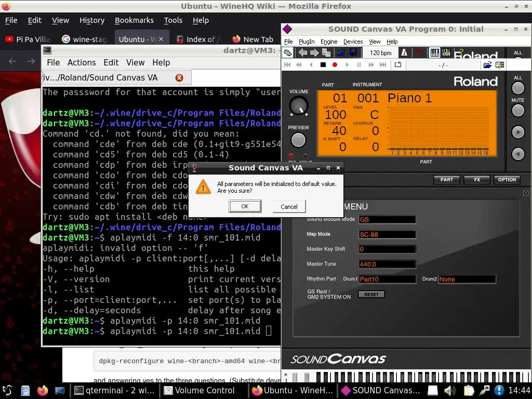The height and width of the screenshot is (399, 532).
Task: Click the next program right-arrow toolbar icon
Action: (314, 52)
